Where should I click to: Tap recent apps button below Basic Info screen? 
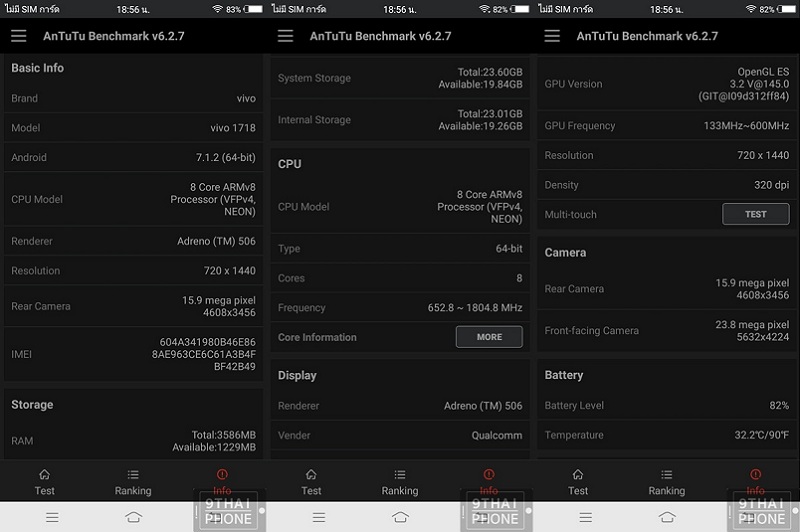(52, 517)
